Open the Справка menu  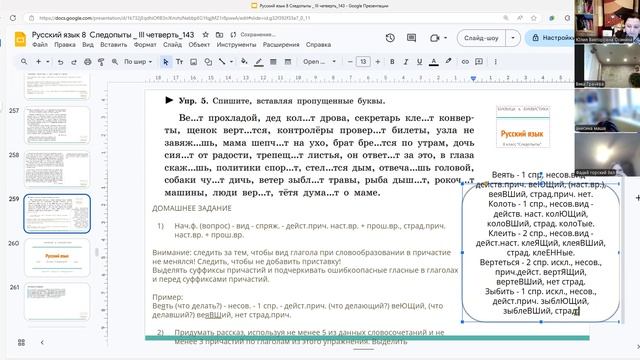pos(318,44)
